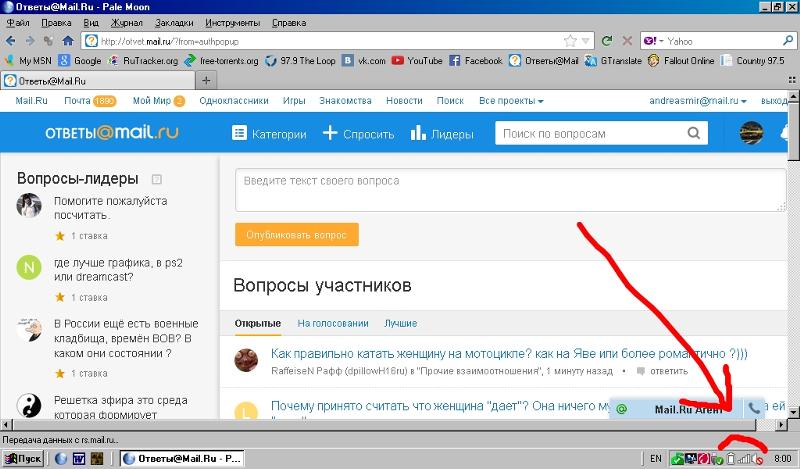
Task: Open the Facebook bookmark
Action: pyautogui.click(x=476, y=61)
